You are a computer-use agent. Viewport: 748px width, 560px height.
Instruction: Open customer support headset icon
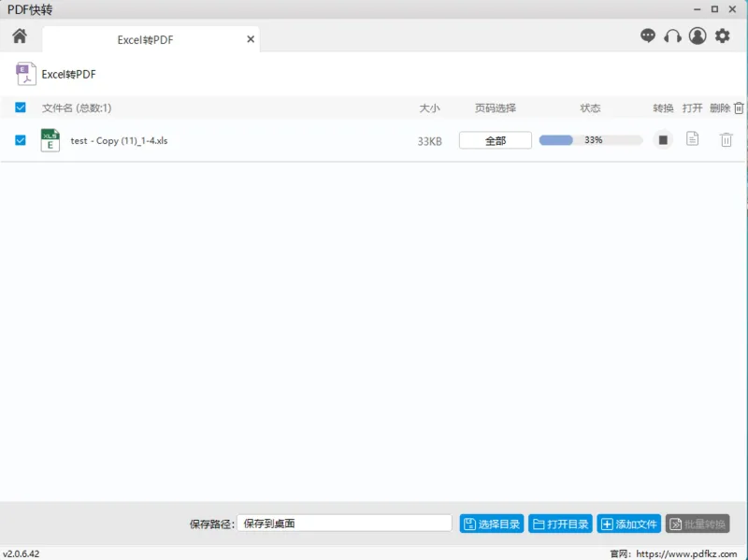click(672, 36)
